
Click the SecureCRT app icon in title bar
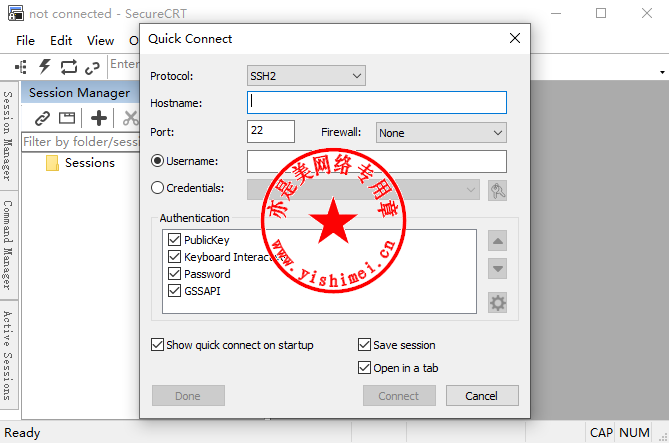click(x=16, y=14)
